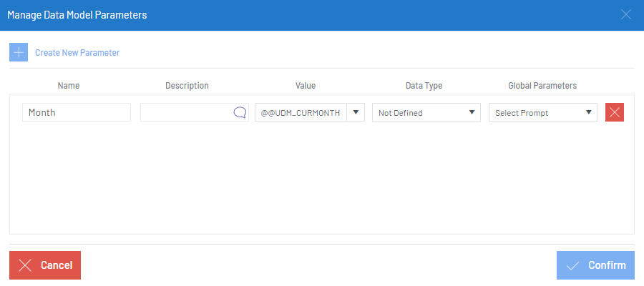The height and width of the screenshot is (286, 644).
Task: Click the Description column header
Action: 187,86
